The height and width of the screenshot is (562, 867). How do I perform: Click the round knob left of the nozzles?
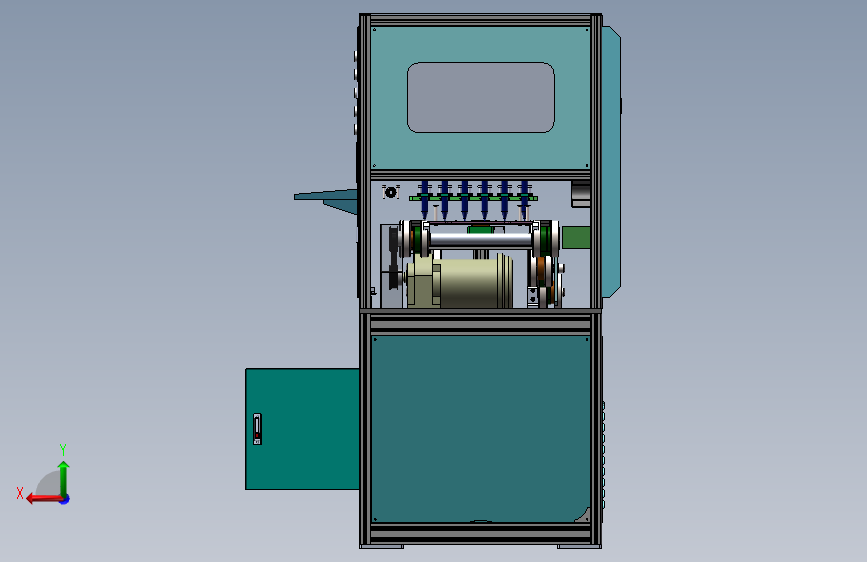click(390, 192)
